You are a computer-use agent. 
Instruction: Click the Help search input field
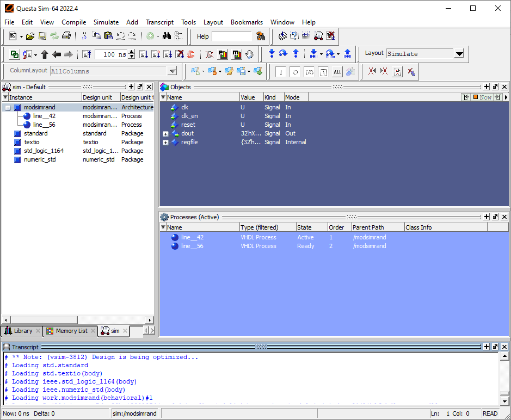pos(232,36)
